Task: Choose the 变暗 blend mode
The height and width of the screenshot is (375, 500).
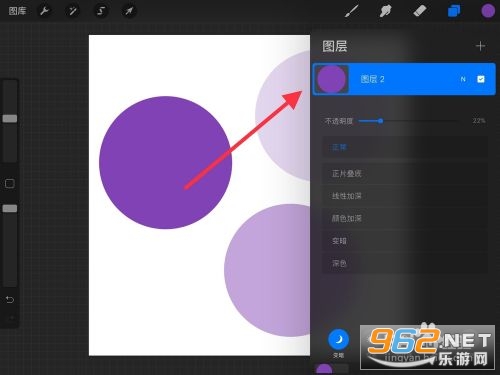Action: coord(405,241)
